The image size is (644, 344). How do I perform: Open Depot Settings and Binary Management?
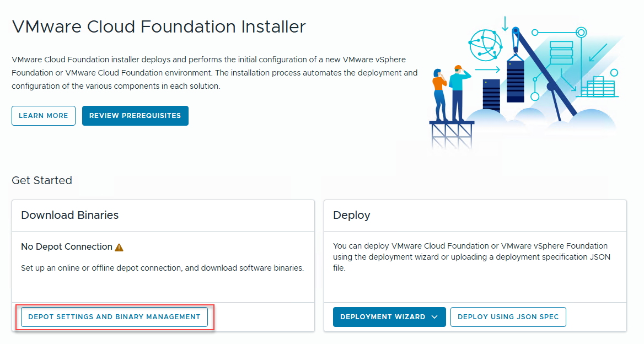click(114, 317)
